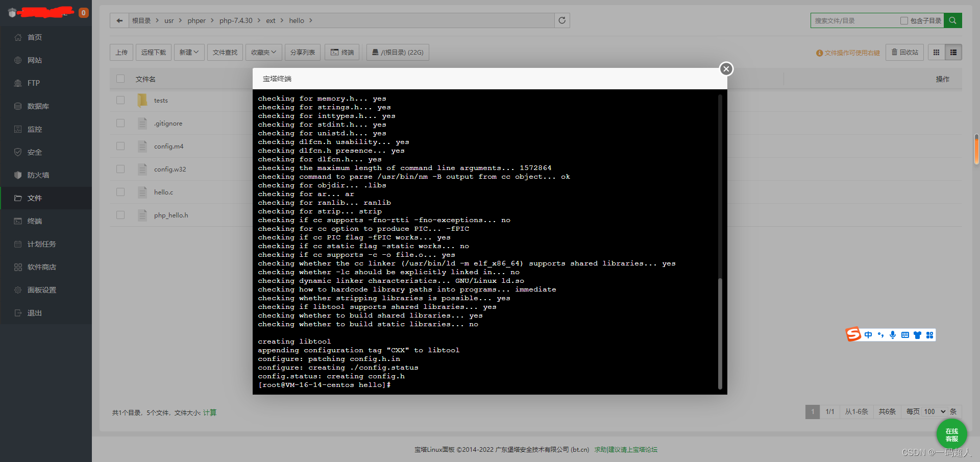The width and height of the screenshot is (980, 462).
Task: Expand chevron after hello in breadcrumb
Action: [310, 20]
